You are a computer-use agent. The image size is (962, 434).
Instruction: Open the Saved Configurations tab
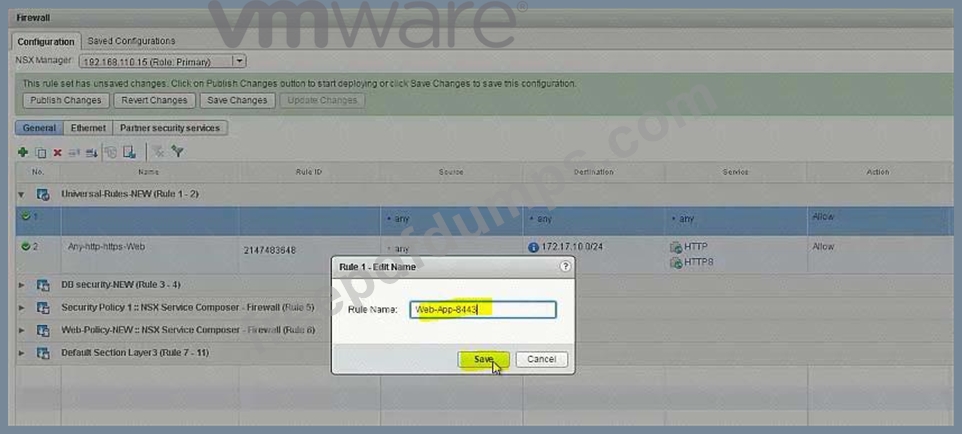[x=131, y=41]
